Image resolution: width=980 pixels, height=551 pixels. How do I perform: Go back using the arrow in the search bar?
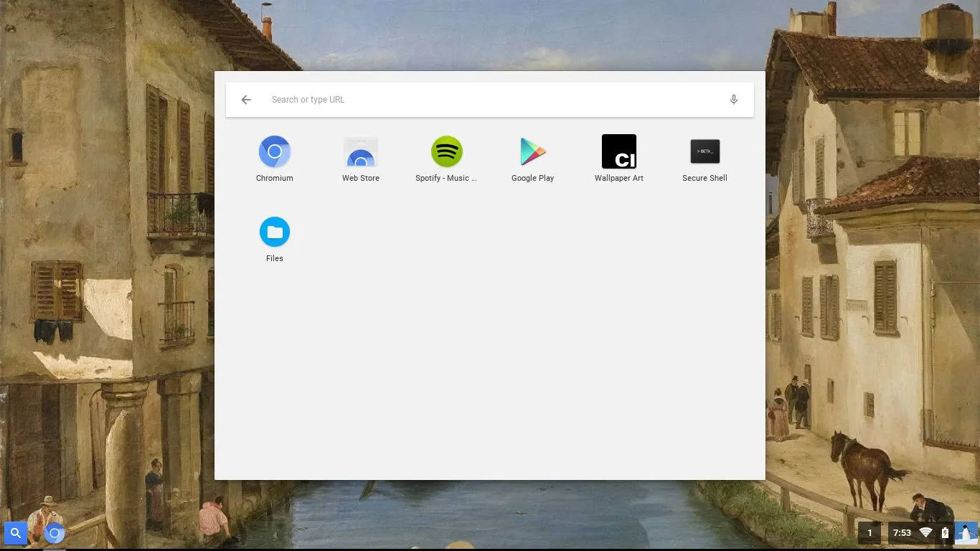pyautogui.click(x=246, y=99)
